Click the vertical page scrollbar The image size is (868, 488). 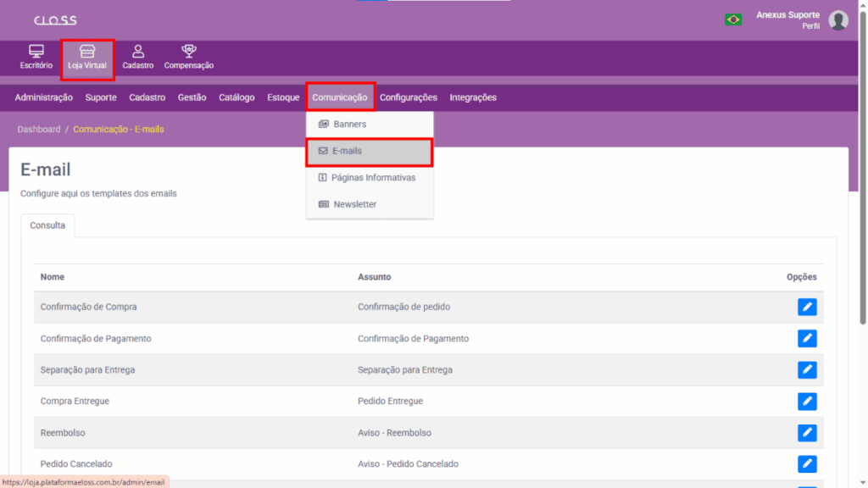pos(863,169)
